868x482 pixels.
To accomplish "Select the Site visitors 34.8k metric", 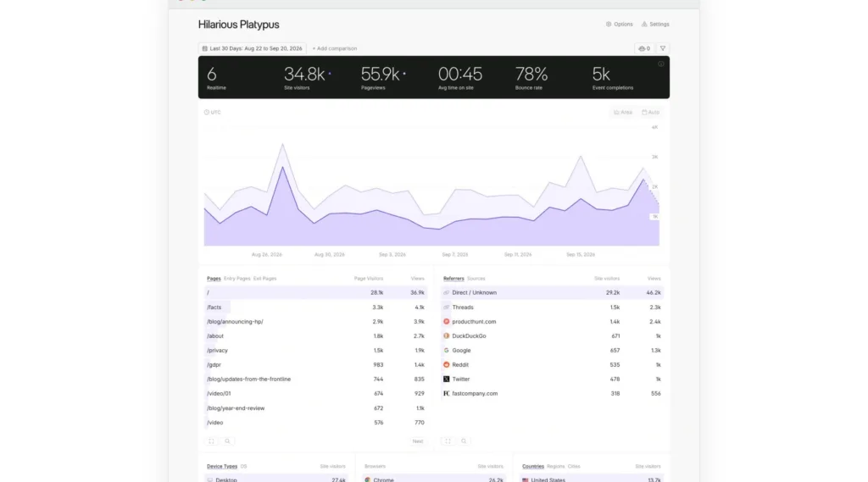I will [x=307, y=77].
